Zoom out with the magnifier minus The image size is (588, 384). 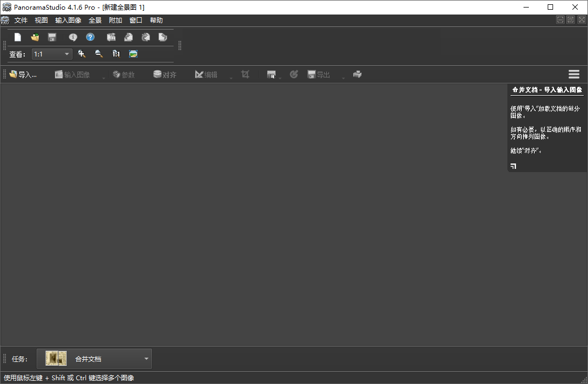pyautogui.click(x=98, y=54)
